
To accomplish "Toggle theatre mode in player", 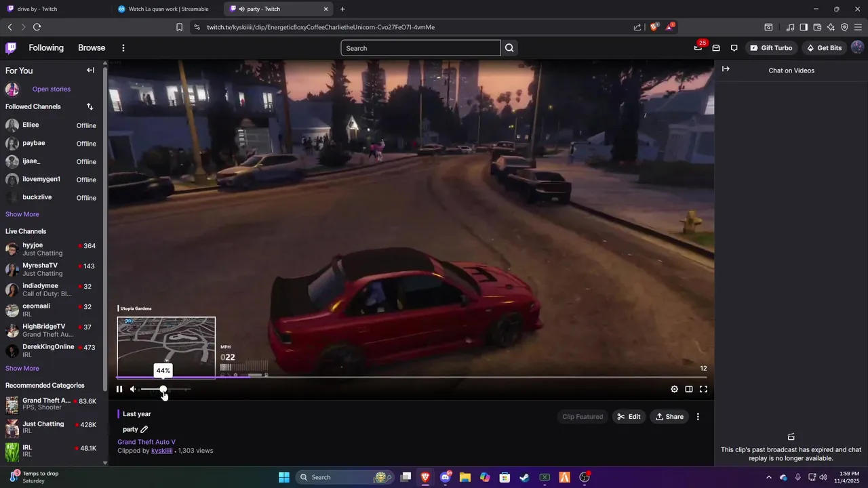I will (x=689, y=389).
